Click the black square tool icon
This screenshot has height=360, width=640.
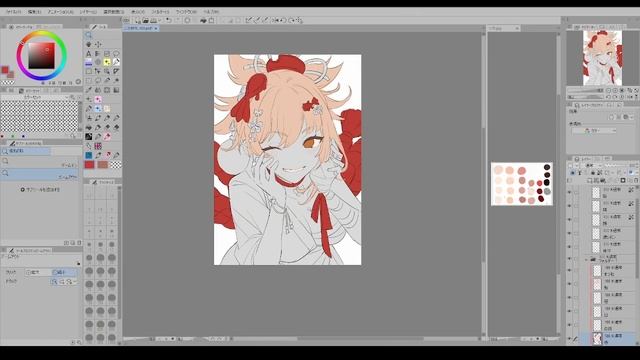pyautogui.click(x=89, y=137)
